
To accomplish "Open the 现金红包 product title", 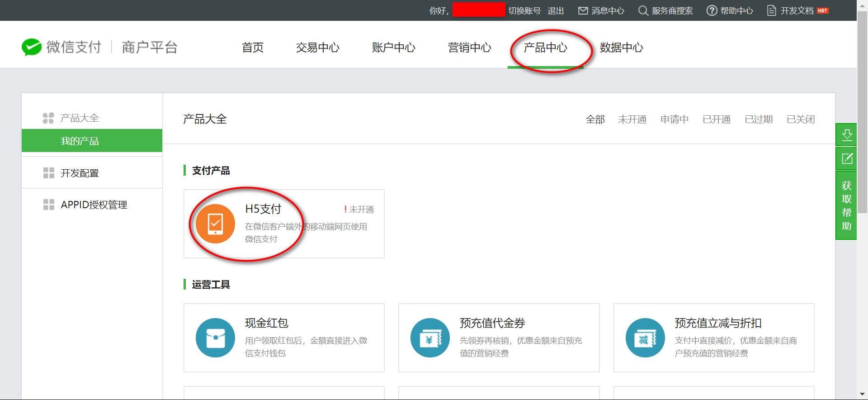I will (267, 323).
